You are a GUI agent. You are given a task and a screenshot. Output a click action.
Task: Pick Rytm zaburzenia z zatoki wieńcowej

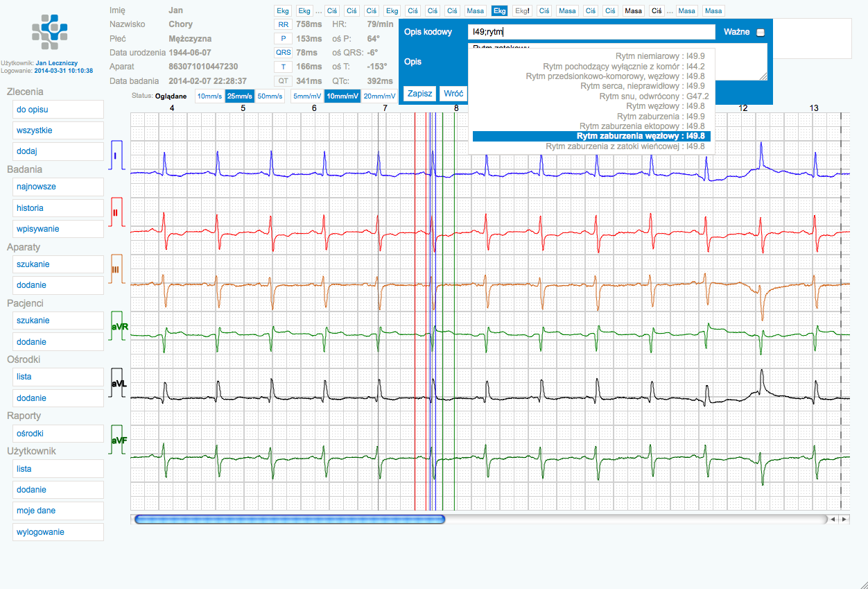tap(590, 146)
